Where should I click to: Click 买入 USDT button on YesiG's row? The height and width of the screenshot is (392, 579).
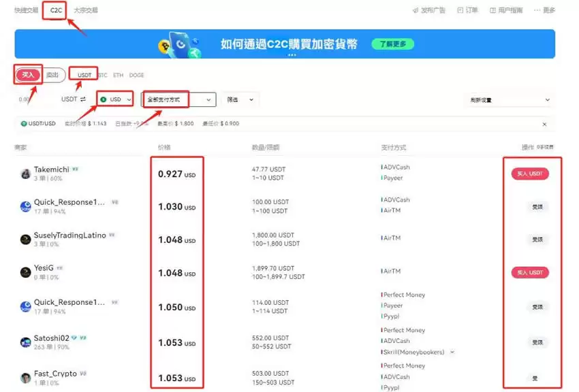(531, 272)
